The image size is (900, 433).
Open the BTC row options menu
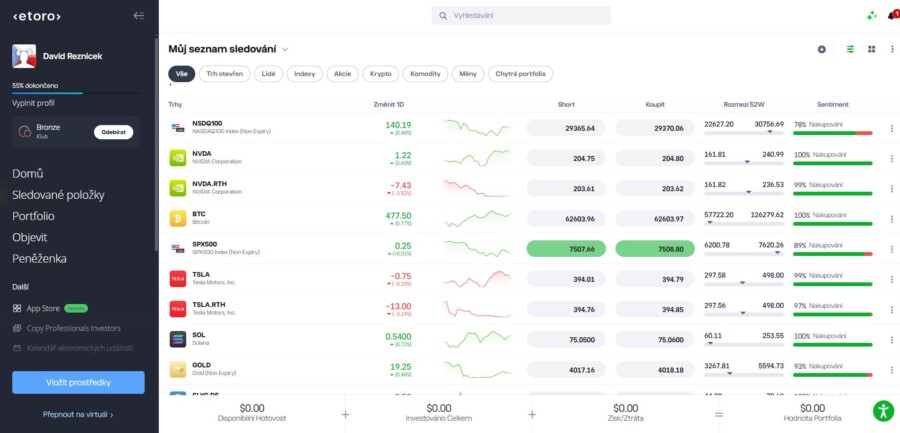click(891, 219)
